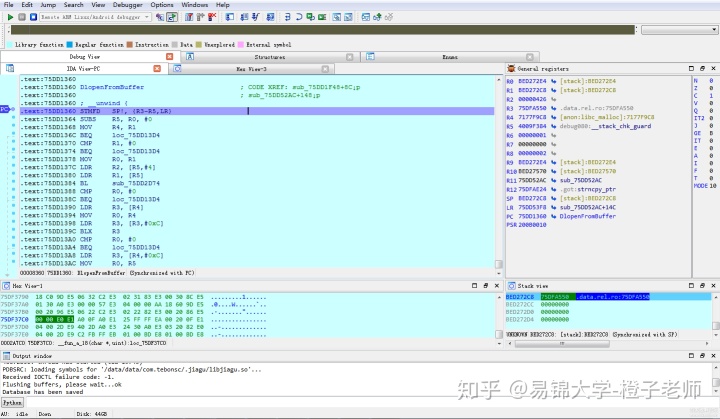Click the Step over toolbar icon

point(299,17)
